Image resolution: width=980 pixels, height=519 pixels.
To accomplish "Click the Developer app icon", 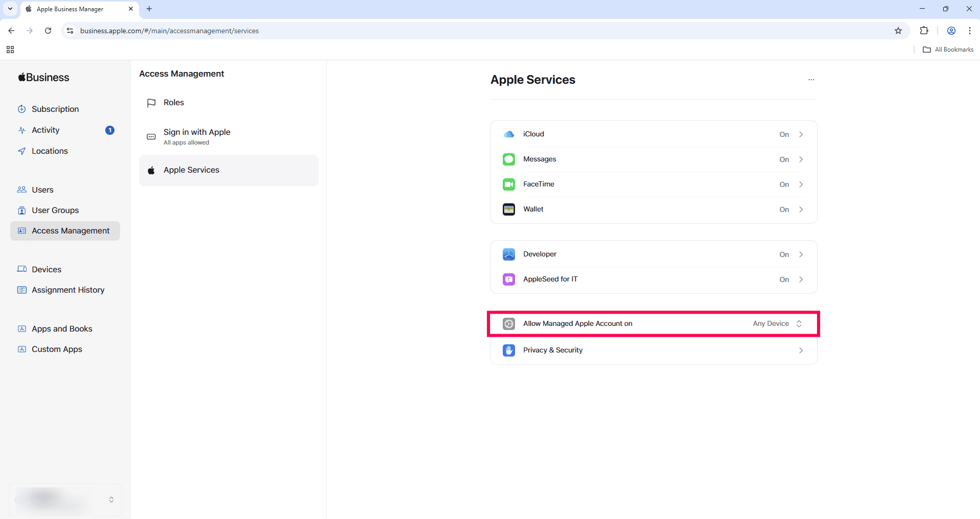I will 509,254.
